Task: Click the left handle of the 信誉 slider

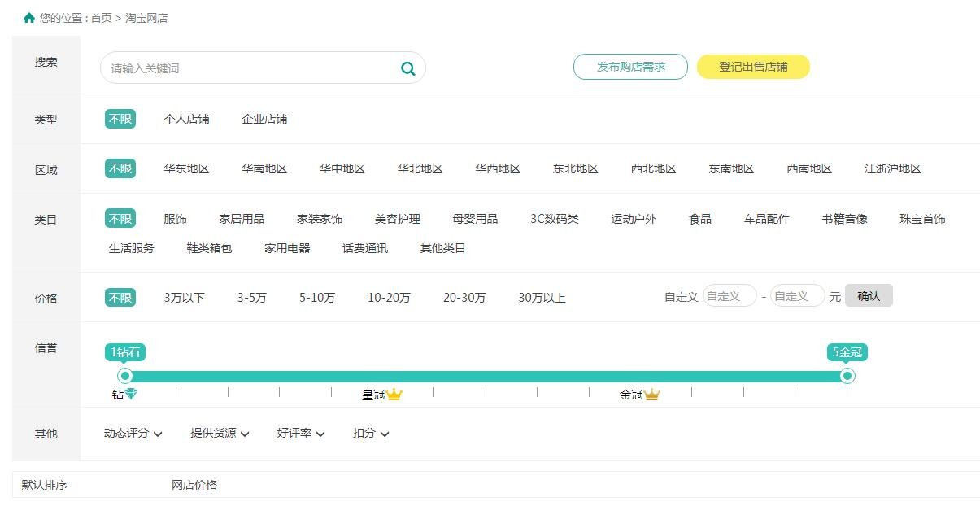Action: coord(125,375)
